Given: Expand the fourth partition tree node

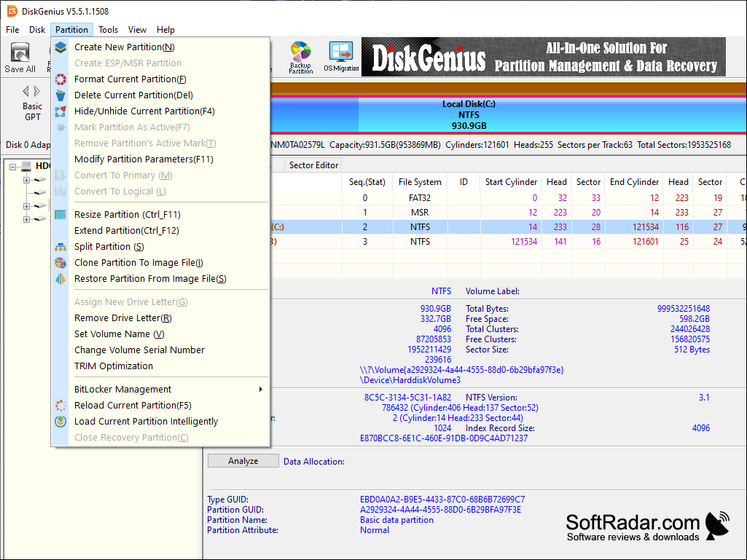Looking at the screenshot, I should pos(27,219).
